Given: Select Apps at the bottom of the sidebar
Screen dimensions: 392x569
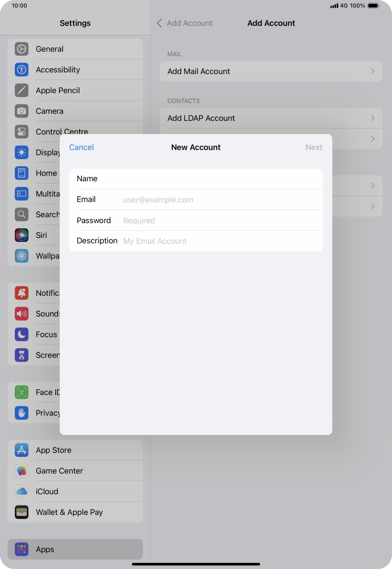Looking at the screenshot, I should 45,549.
